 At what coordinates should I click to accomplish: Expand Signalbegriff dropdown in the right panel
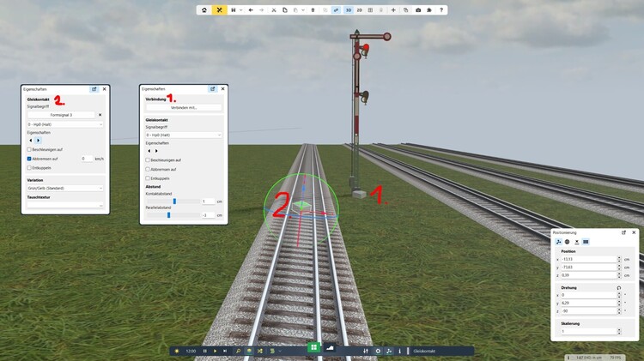pyautogui.click(x=183, y=135)
